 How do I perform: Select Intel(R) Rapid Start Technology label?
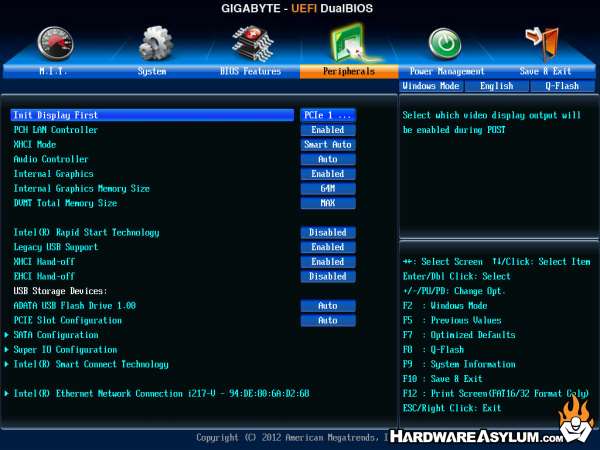pyautogui.click(x=86, y=232)
